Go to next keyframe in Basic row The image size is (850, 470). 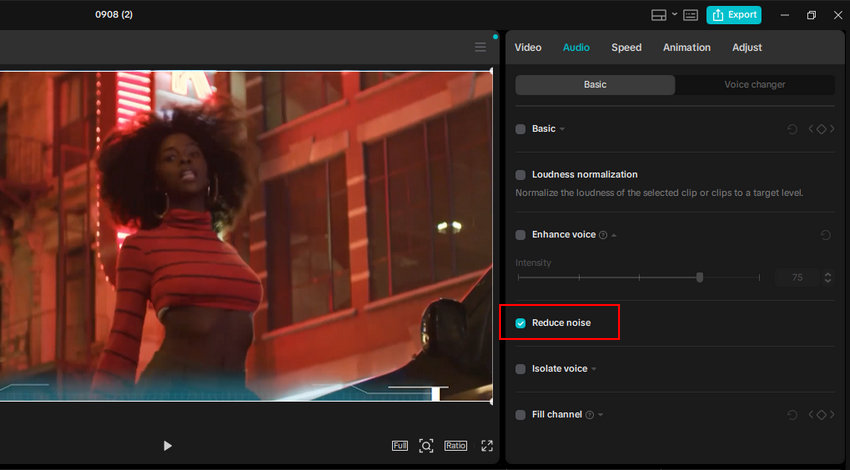(x=832, y=129)
